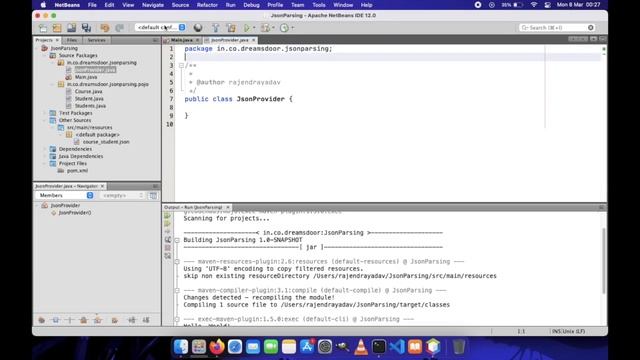Expand the Test Packages node

click(x=45, y=113)
